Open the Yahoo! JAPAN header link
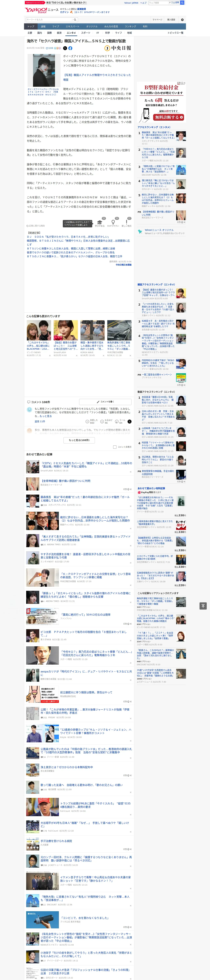 click(x=131, y=3)
